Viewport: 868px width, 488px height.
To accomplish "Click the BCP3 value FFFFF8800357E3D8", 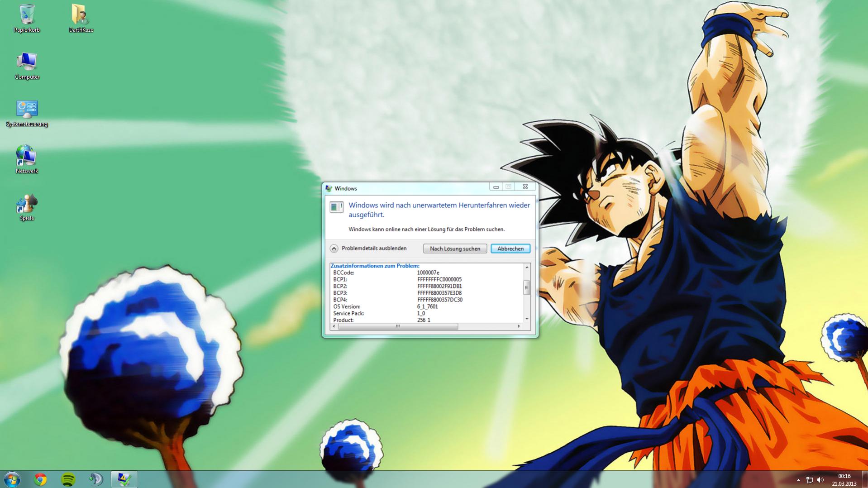I will tap(439, 293).
